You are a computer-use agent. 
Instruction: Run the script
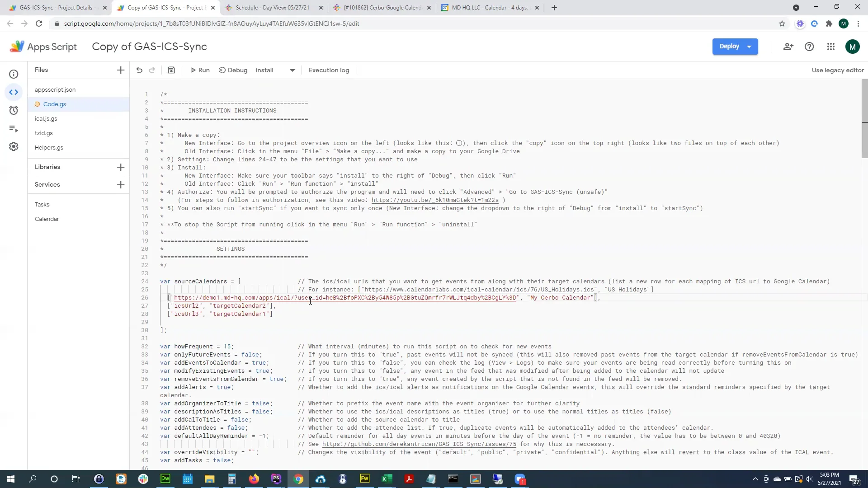click(200, 70)
